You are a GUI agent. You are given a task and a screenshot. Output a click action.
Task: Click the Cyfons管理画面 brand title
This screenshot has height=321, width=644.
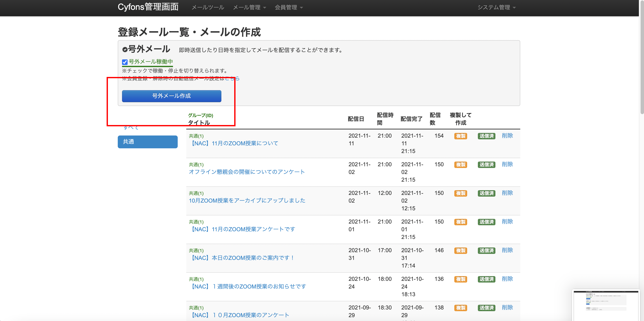tap(148, 7)
